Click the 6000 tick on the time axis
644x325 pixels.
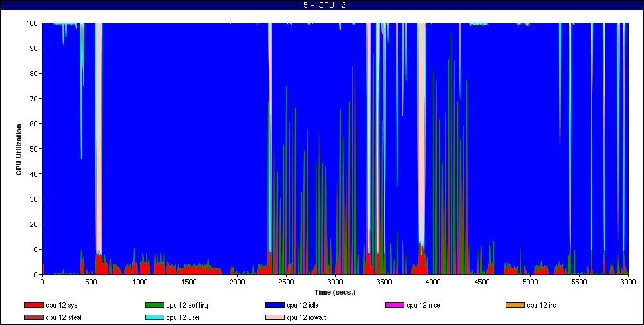(x=628, y=282)
